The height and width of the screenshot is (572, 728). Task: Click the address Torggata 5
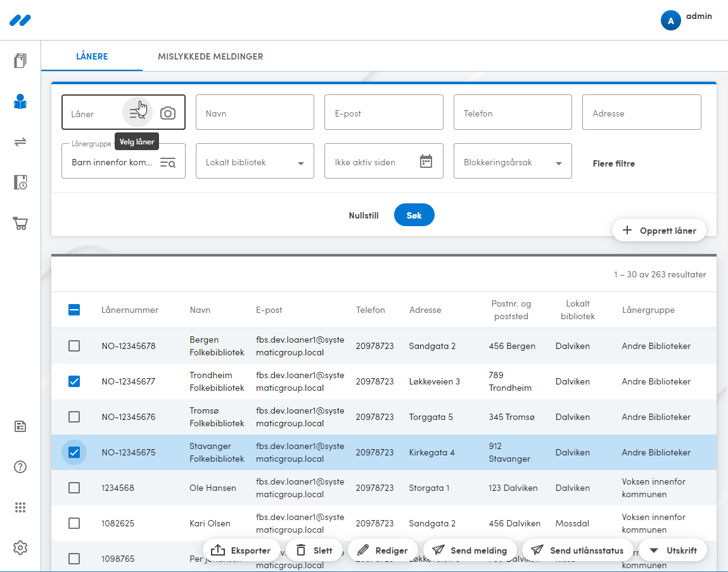[431, 417]
